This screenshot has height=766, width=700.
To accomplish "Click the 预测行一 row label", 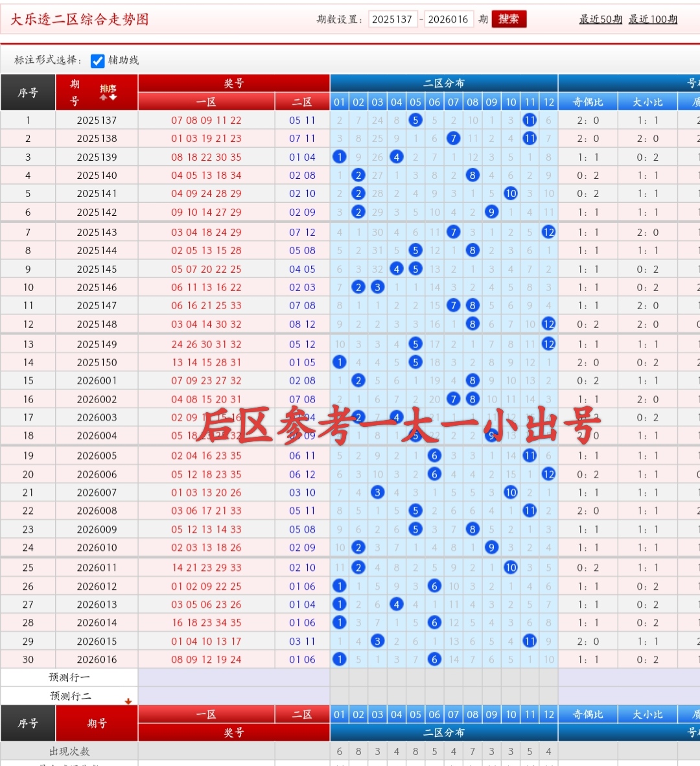I will tap(69, 677).
